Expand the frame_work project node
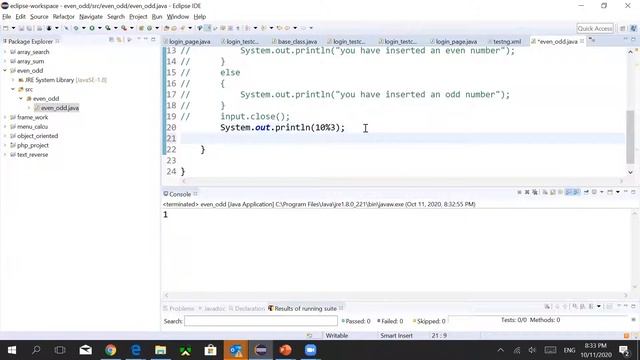This screenshot has width=640, height=360. click(x=5, y=117)
